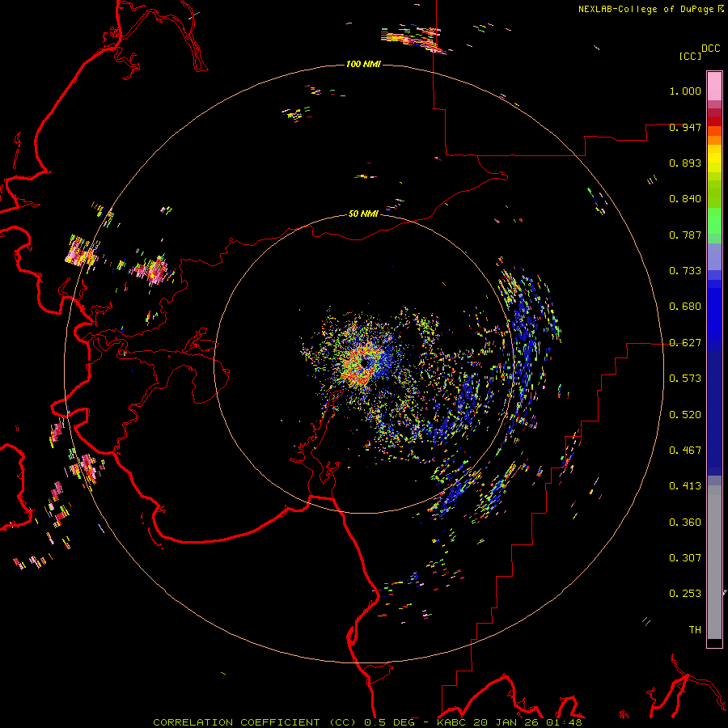Click the 100 NMI range ring label
Screen dimensions: 728x728
(363, 64)
